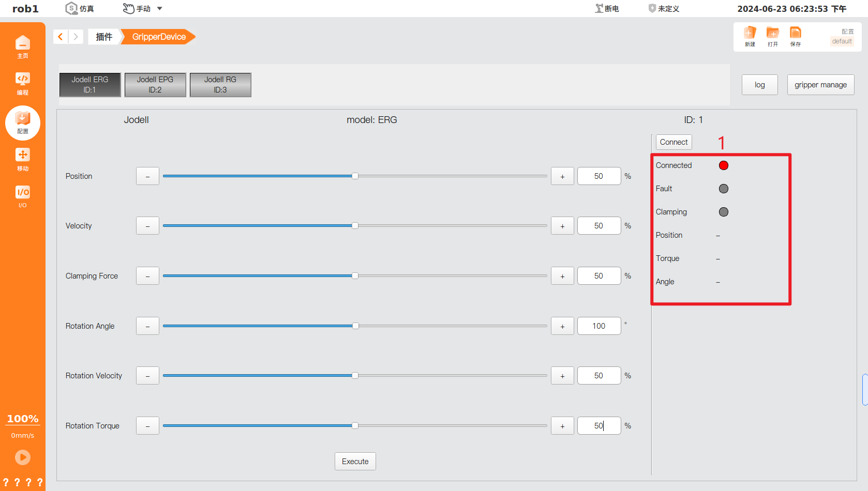Click the forward navigation chevron
The image size is (868, 491).
coord(76,36)
